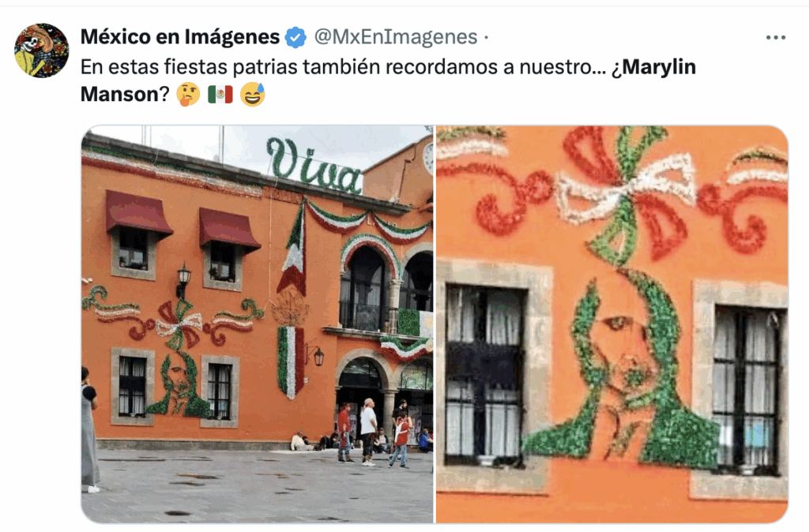Click the Mexican flag emoji
809x532 pixels.
coord(220,95)
